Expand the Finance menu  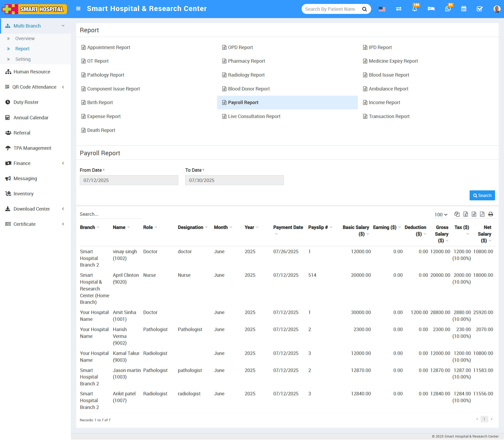click(x=35, y=163)
